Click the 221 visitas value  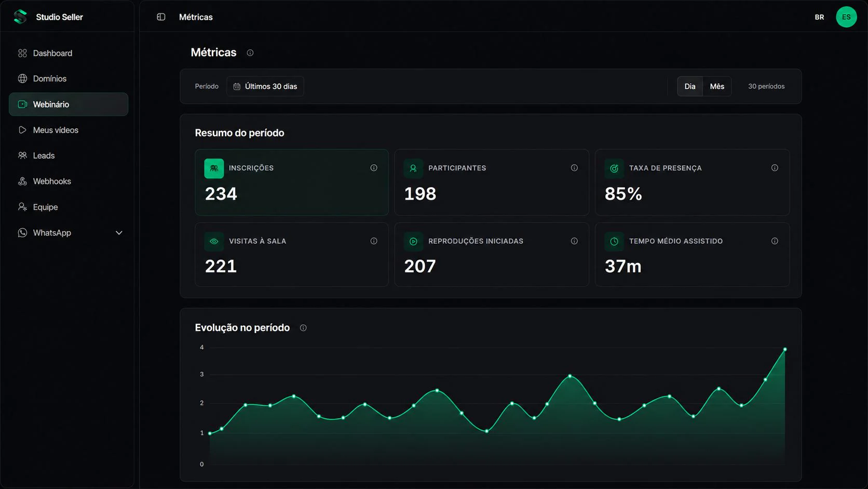click(x=221, y=267)
